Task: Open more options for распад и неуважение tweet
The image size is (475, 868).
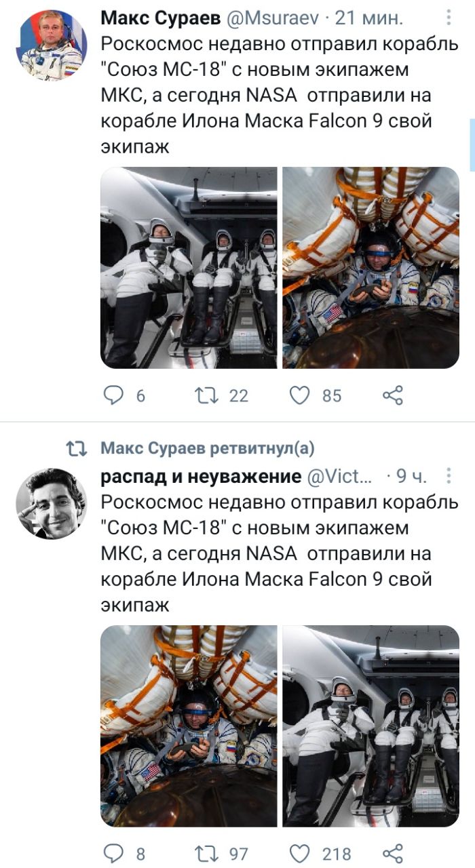Action: point(448,477)
